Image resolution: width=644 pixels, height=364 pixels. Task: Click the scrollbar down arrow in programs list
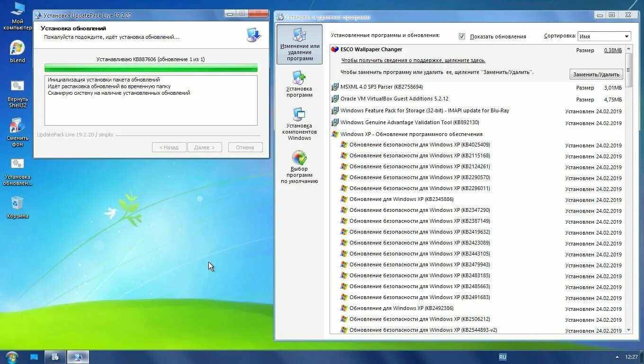629,330
